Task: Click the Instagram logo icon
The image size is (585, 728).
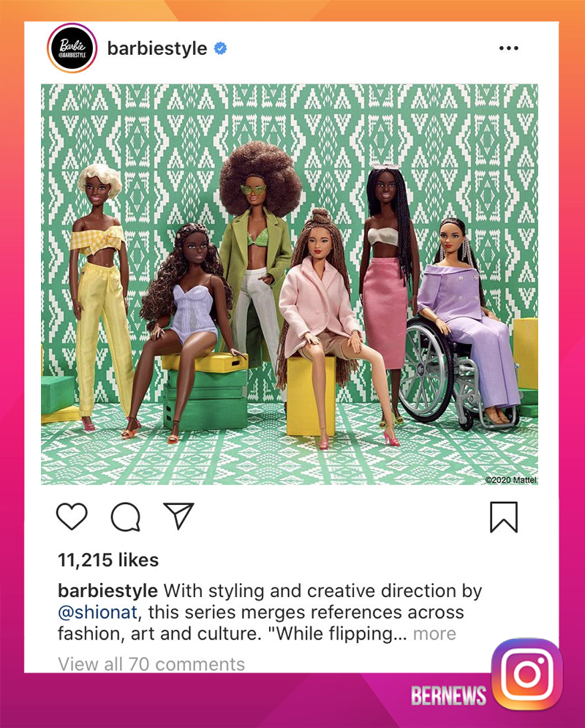Action: 527,674
